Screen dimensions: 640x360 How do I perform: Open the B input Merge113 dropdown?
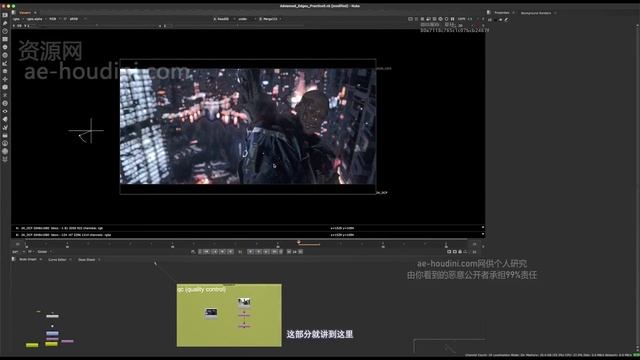[270, 19]
